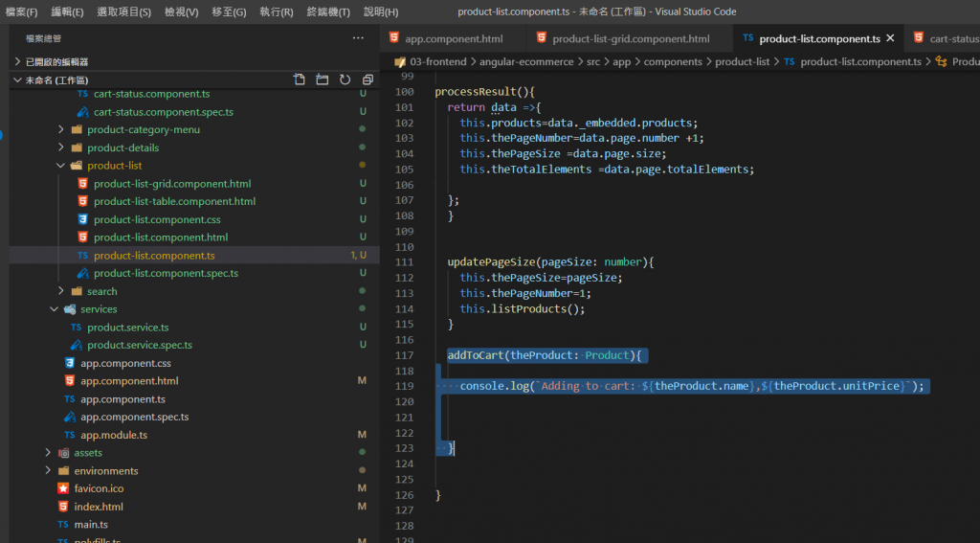Image resolution: width=980 pixels, height=543 pixels.
Task: Click product-list folder in the breadcrumb
Action: (x=743, y=61)
